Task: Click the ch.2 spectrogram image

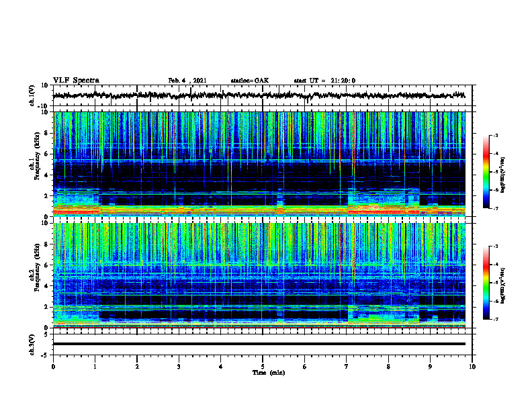Action: click(259, 275)
